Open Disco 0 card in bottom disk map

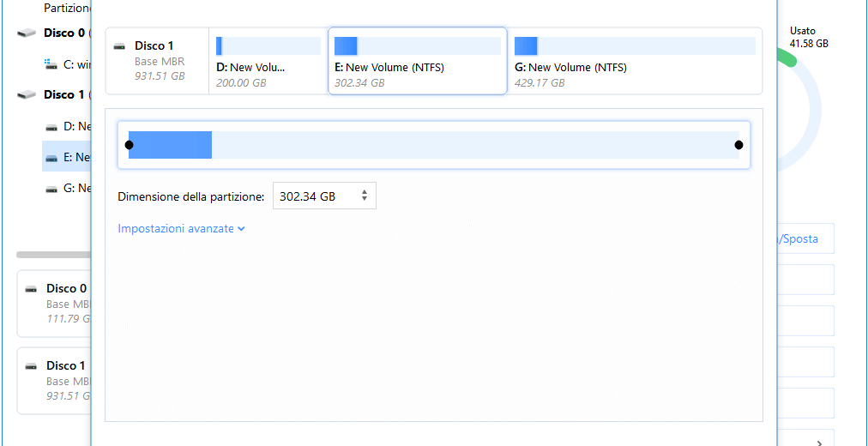coord(54,304)
